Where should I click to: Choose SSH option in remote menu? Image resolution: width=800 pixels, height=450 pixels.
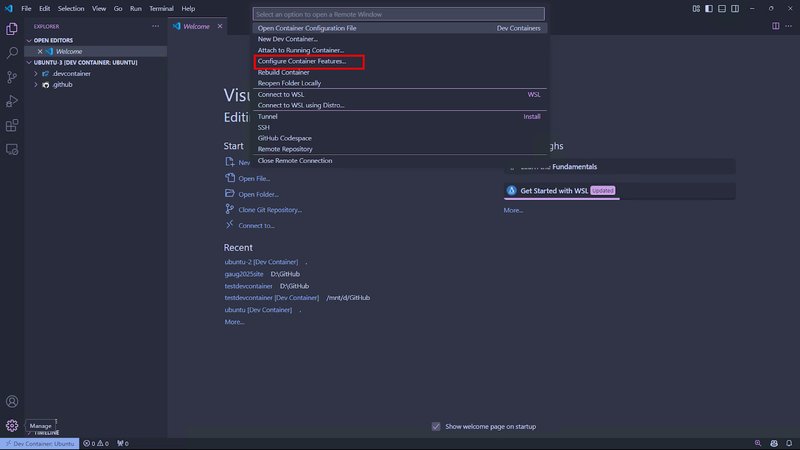point(399,128)
